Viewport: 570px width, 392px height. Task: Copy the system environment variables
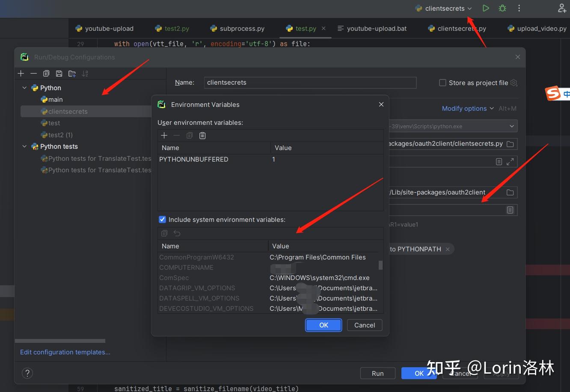click(x=164, y=233)
